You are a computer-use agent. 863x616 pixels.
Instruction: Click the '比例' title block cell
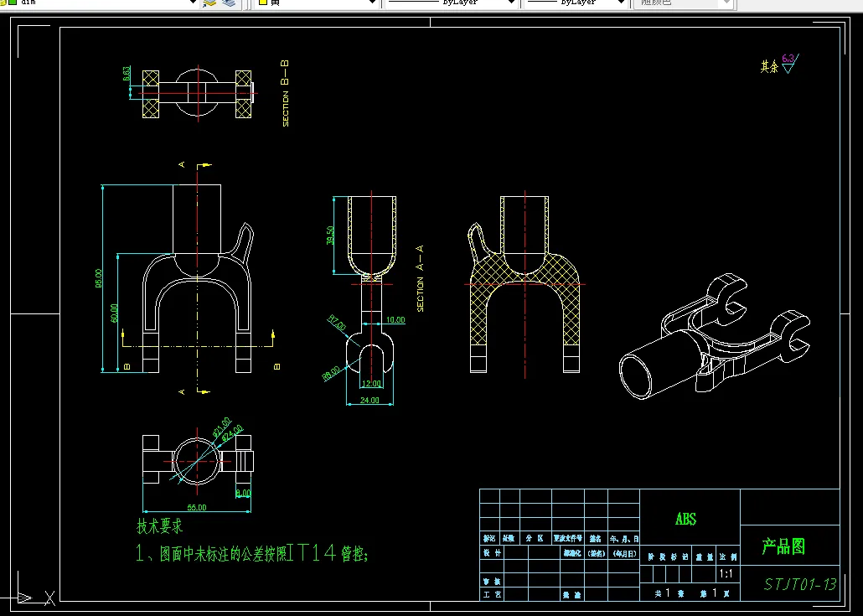(727, 557)
